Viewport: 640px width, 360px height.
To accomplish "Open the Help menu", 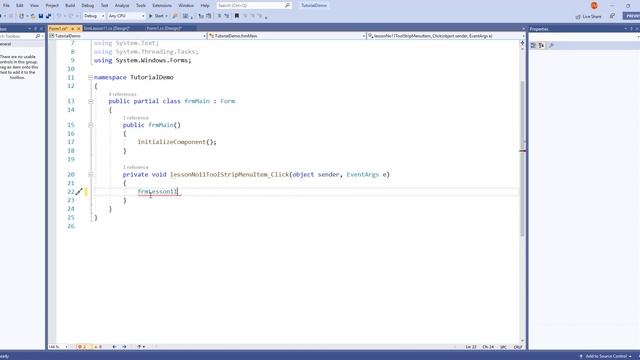I will click(x=205, y=5).
